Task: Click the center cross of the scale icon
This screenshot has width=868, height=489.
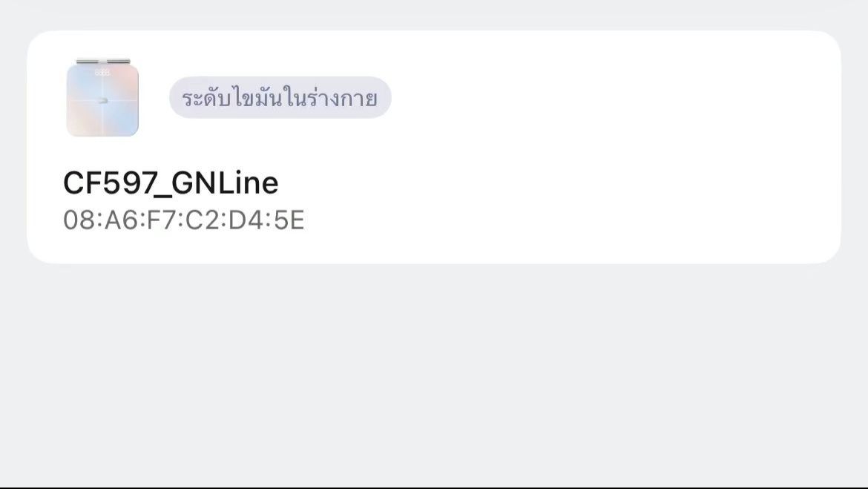Action: pyautogui.click(x=102, y=100)
